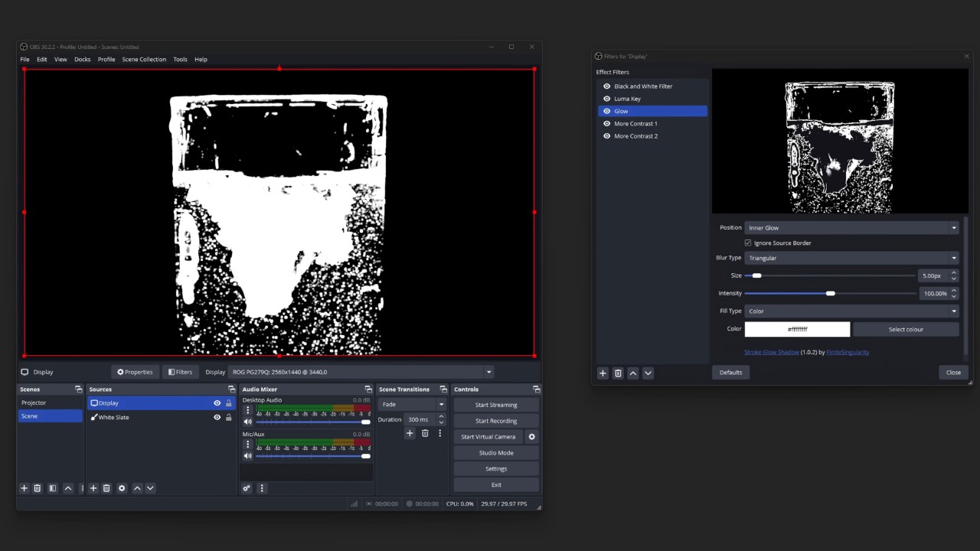This screenshot has height=551, width=980.
Task: Open the Position dropdown showing Inner Glow
Action: [x=851, y=228]
